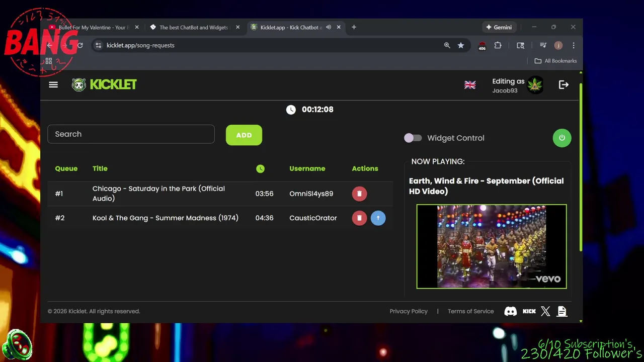Click username CausticOrator

click(313, 218)
